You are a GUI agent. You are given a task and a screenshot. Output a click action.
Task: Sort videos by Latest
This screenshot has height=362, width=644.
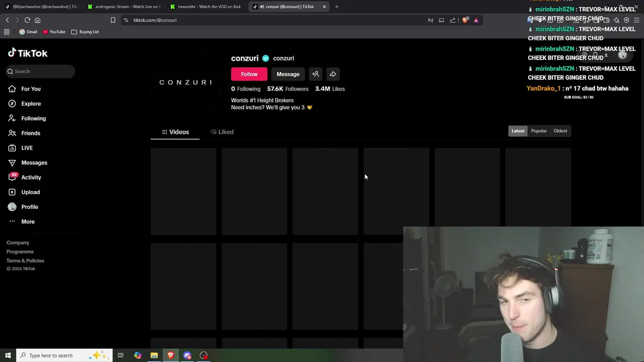pyautogui.click(x=518, y=131)
